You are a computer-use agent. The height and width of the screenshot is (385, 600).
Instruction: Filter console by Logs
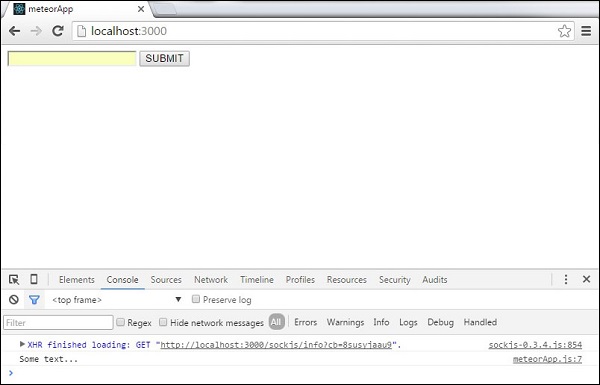tap(408, 323)
